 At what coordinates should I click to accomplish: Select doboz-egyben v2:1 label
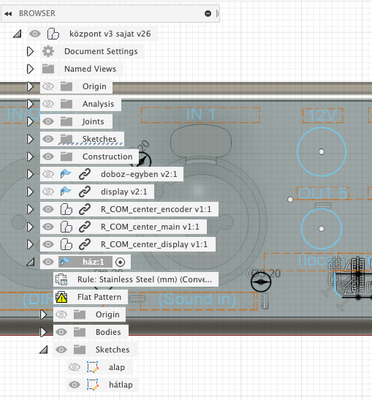click(139, 174)
